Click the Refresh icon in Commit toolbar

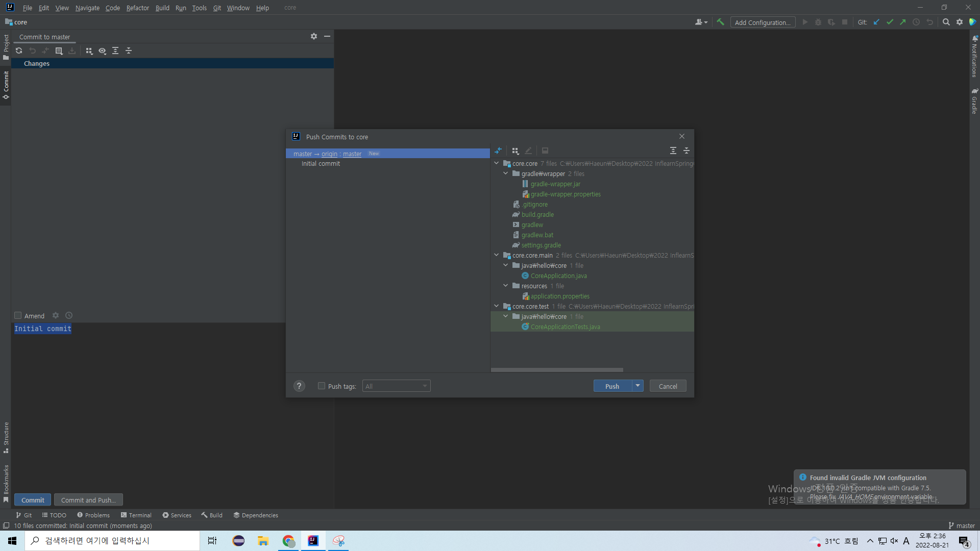pos(19,51)
